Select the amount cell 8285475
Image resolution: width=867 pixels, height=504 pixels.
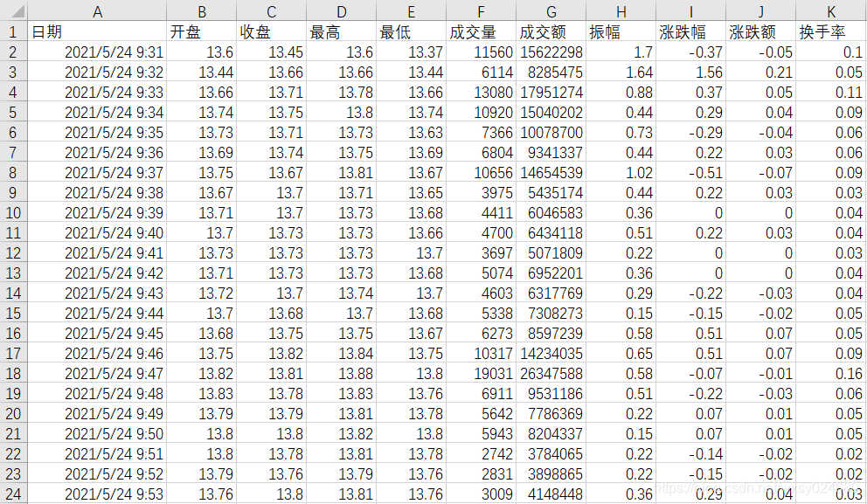[551, 72]
